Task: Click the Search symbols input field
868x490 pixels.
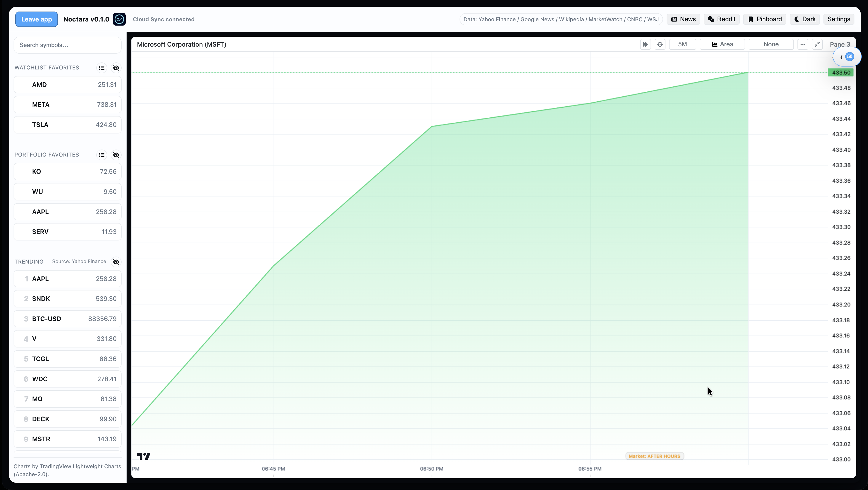Action: 67,45
